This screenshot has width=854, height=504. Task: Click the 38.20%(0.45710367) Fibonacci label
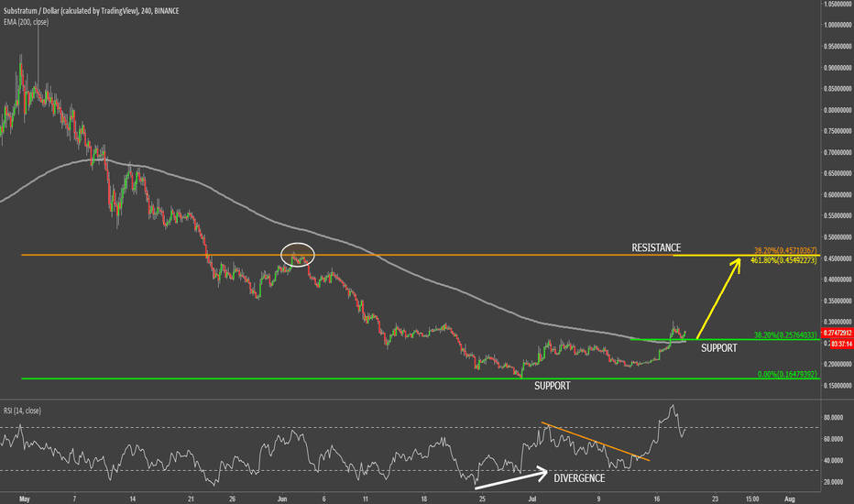click(785, 251)
